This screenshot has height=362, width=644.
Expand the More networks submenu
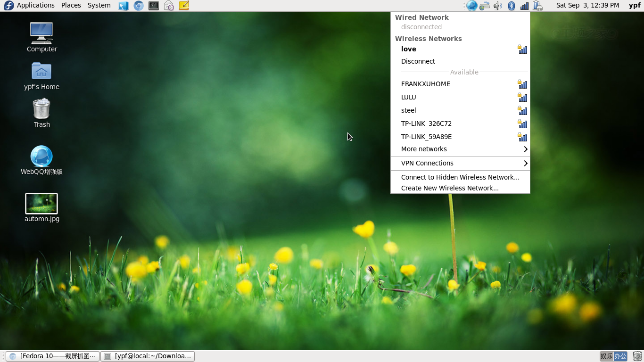[423, 149]
